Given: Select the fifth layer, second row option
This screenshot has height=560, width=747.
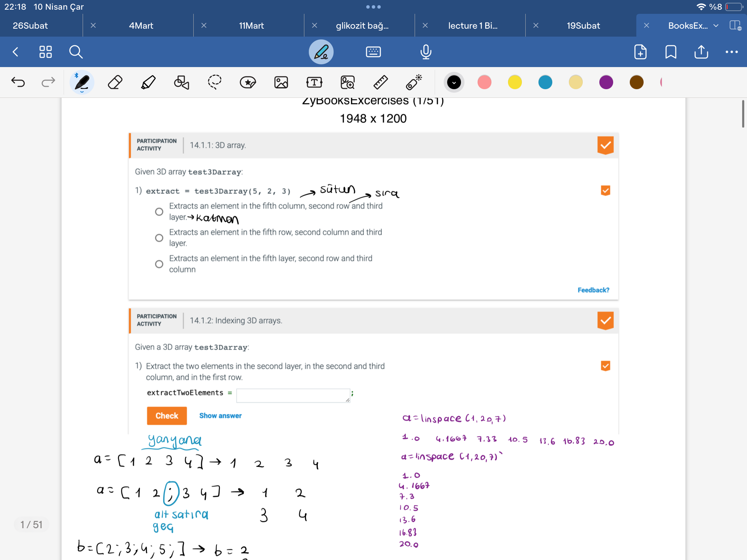Looking at the screenshot, I should (159, 264).
